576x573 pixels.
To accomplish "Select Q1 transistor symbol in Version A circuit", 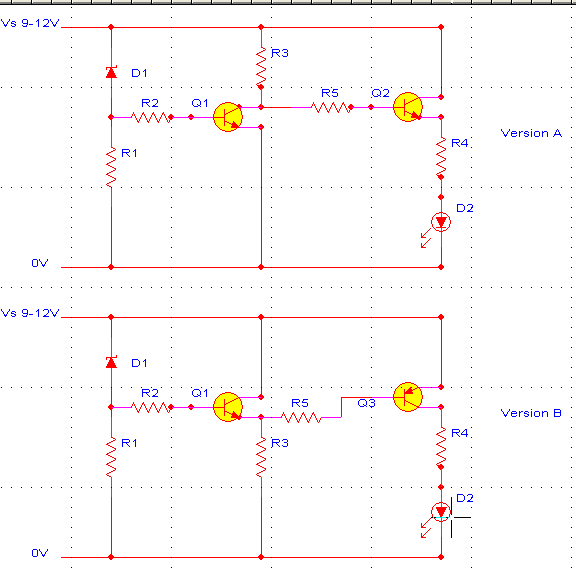I will tap(228, 117).
